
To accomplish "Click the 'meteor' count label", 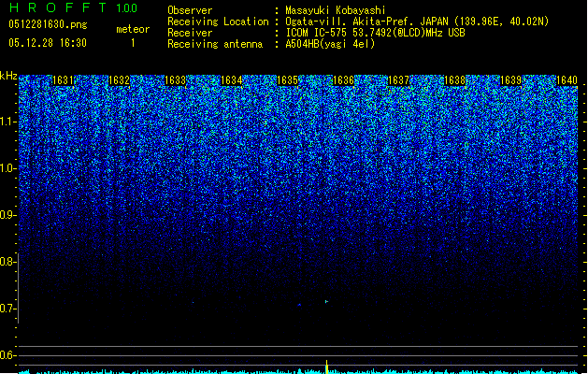I will [133, 29].
